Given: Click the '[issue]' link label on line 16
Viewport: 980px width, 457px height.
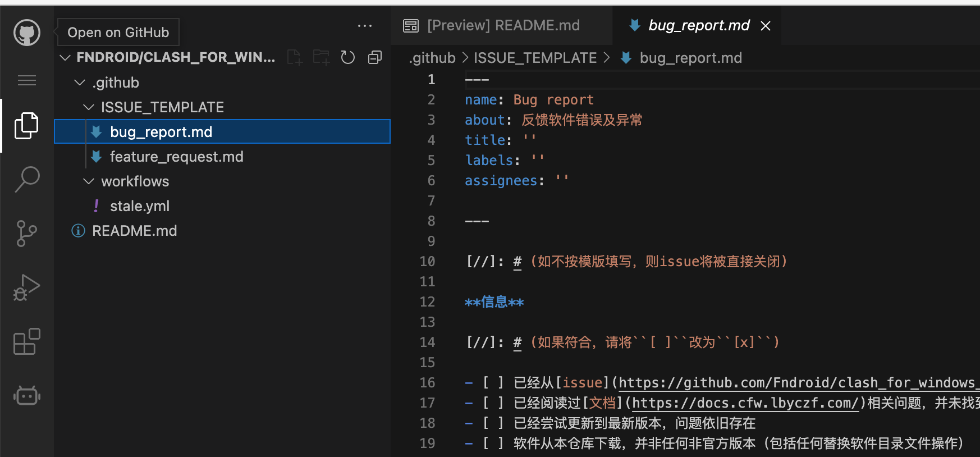Looking at the screenshot, I should 583,383.
